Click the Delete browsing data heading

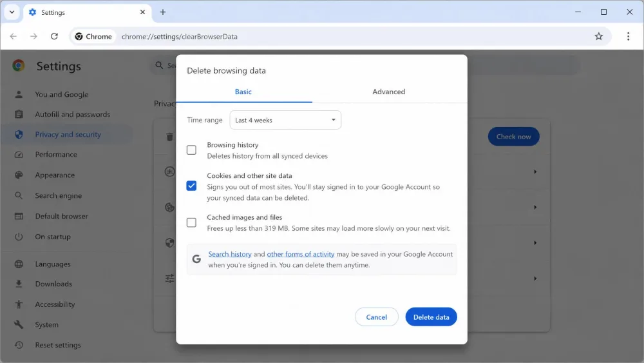point(226,70)
